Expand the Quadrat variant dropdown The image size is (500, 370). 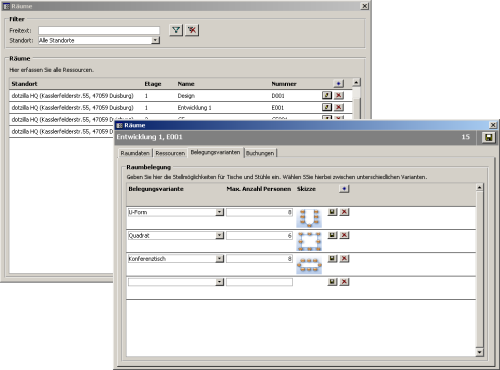coord(219,236)
